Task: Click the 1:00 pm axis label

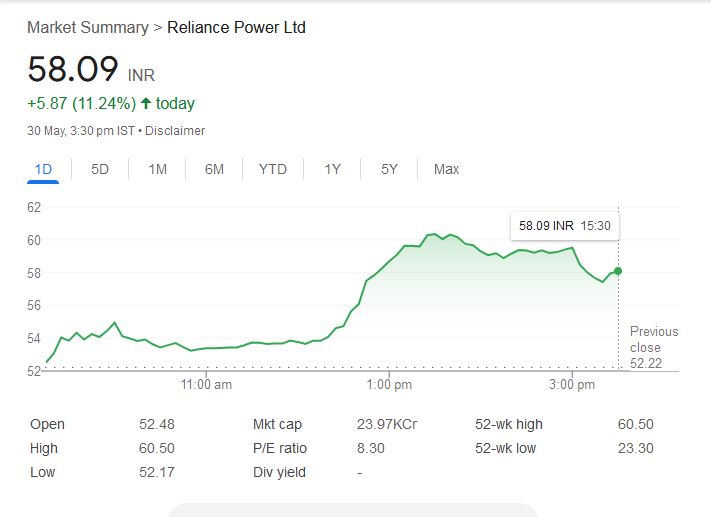Action: coord(390,385)
